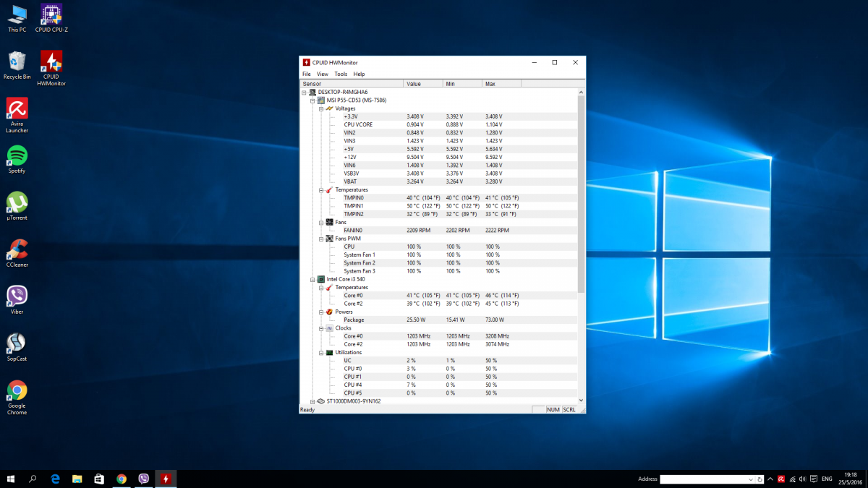Open Chrome from the taskbar
868x488 pixels.
[x=122, y=479]
